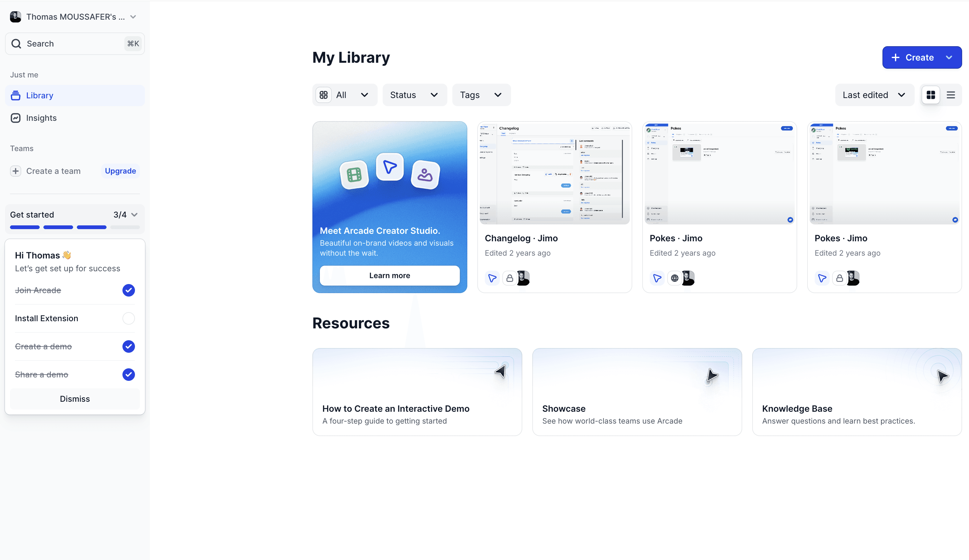
Task: Dismiss the Get started checklist
Action: (75, 399)
